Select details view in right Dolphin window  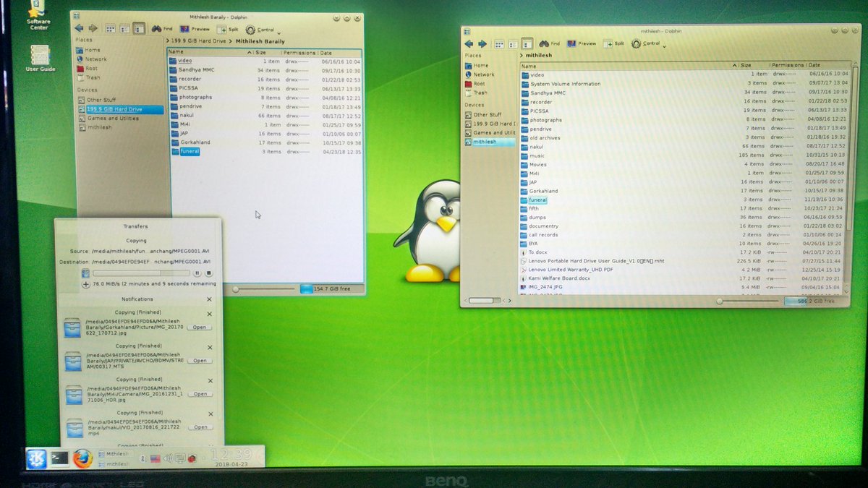coord(527,43)
